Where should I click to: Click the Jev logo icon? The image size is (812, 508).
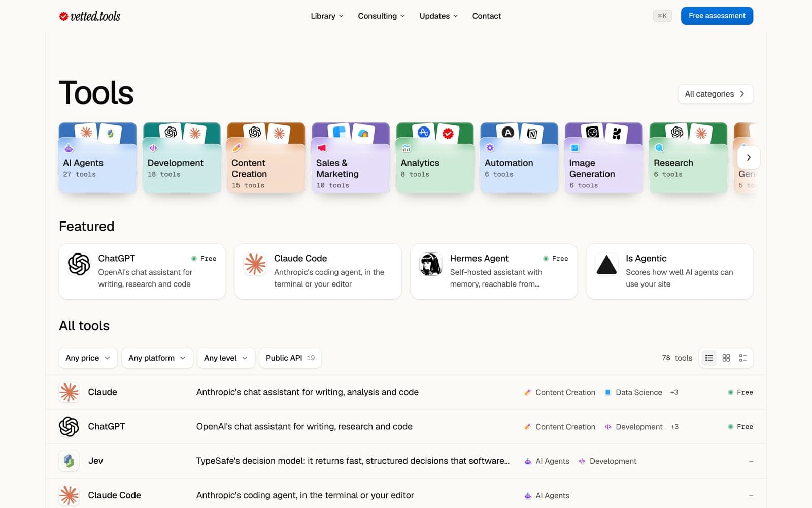[69, 461]
